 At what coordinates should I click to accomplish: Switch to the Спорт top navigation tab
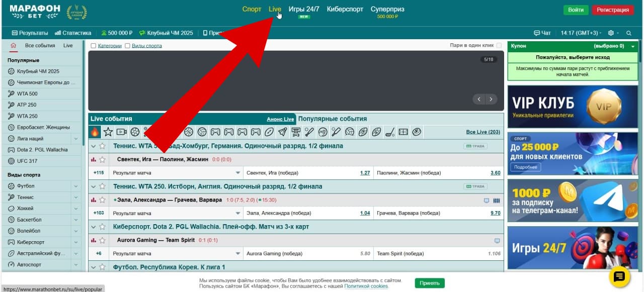tap(252, 10)
